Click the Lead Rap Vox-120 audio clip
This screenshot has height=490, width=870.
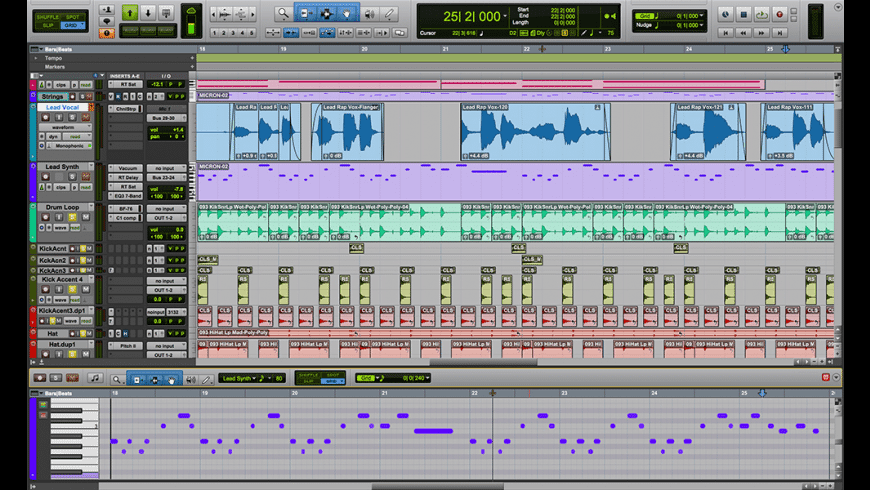pyautogui.click(x=534, y=132)
